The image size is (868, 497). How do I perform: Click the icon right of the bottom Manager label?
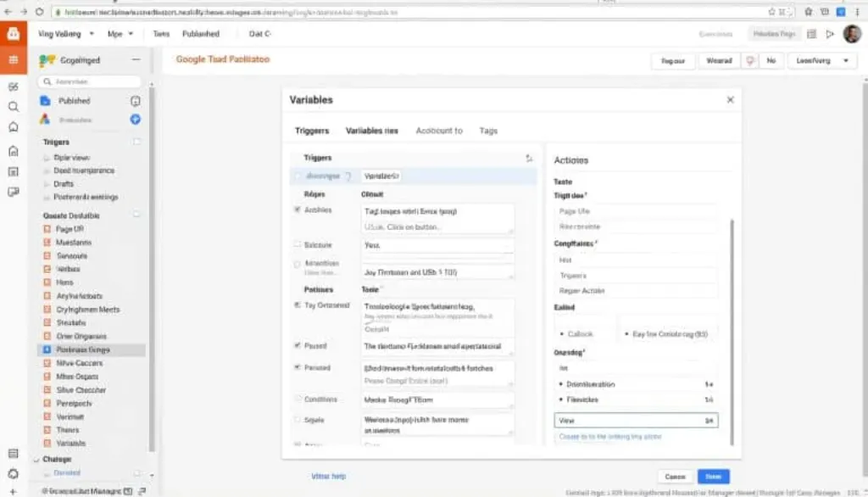[142, 491]
